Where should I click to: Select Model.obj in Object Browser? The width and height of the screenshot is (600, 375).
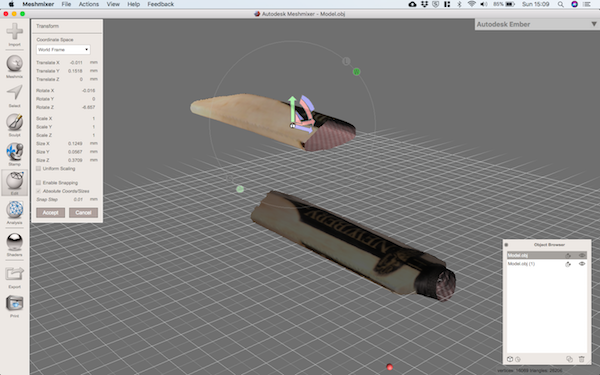[x=547, y=255]
